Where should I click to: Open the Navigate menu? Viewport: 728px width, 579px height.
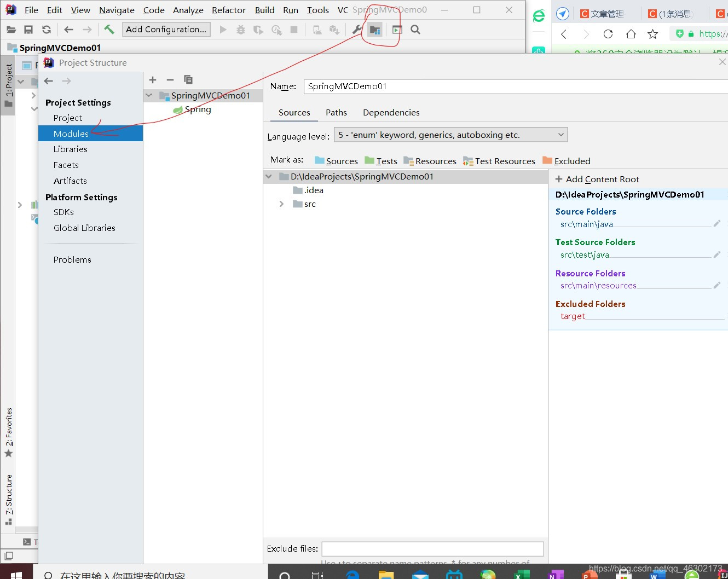pos(117,10)
